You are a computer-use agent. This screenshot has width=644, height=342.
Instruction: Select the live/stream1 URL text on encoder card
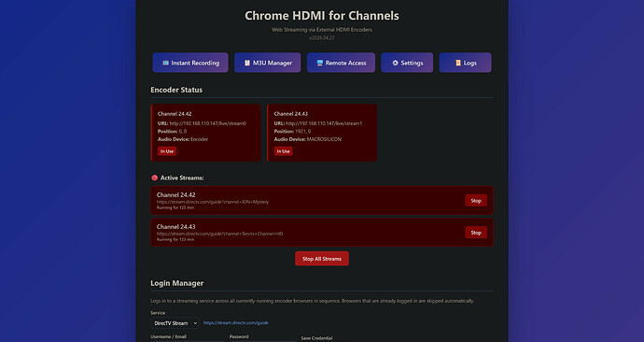tap(324, 123)
